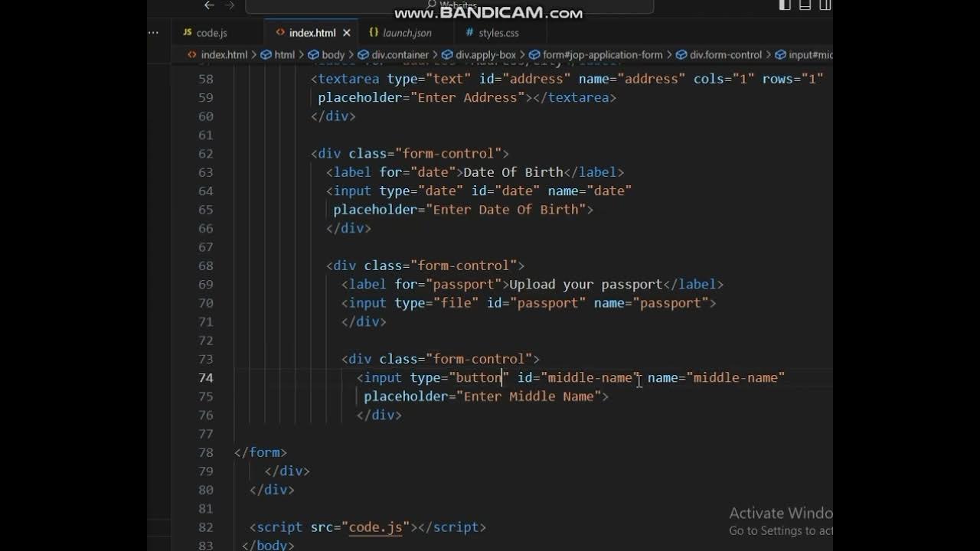This screenshot has width=980, height=551.
Task: Click id="middle-name" attribute value
Action: (x=590, y=377)
